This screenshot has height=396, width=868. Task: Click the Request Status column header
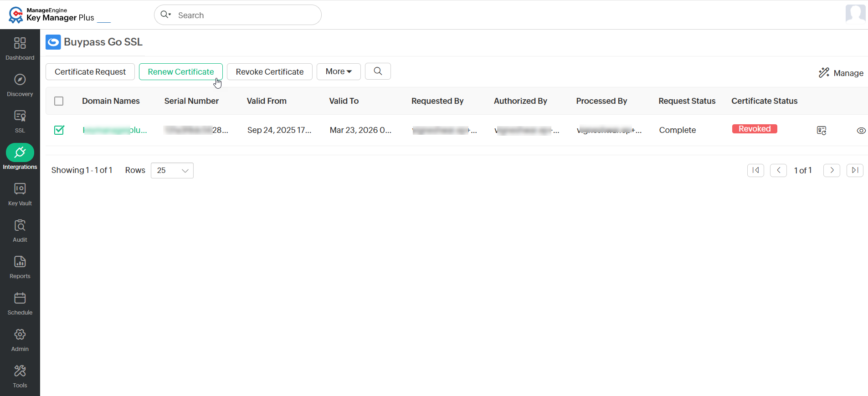[x=687, y=101]
